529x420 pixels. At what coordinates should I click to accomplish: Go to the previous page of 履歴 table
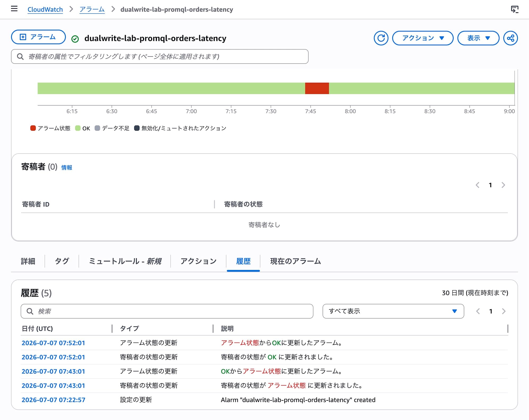pos(478,311)
